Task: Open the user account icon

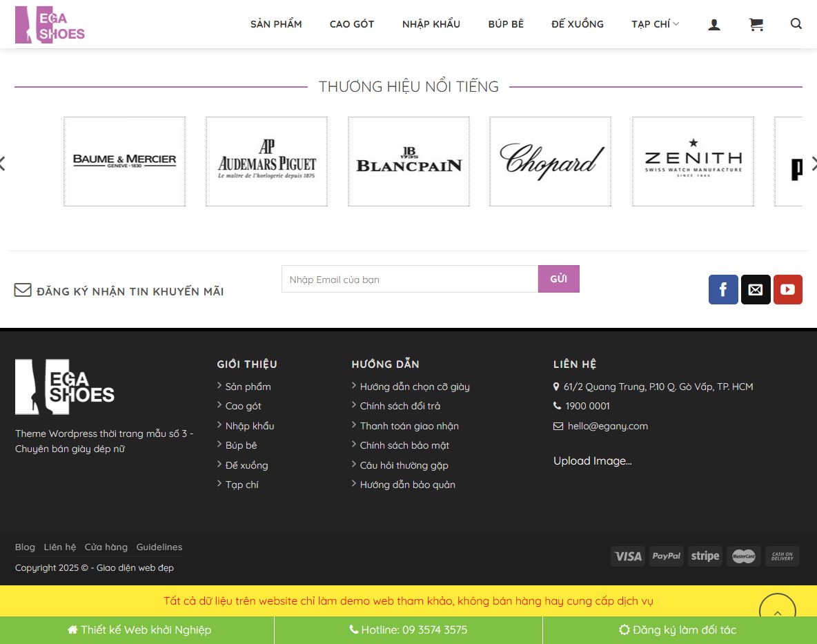Action: pyautogui.click(x=713, y=24)
